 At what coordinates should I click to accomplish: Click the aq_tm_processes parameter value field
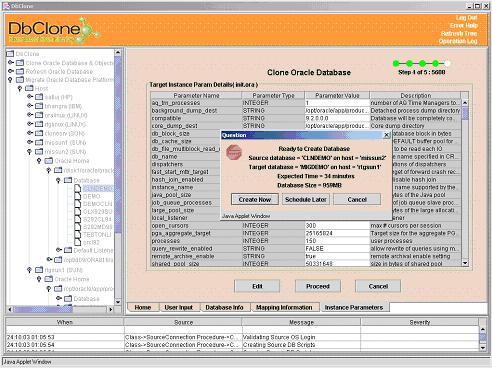click(337, 103)
